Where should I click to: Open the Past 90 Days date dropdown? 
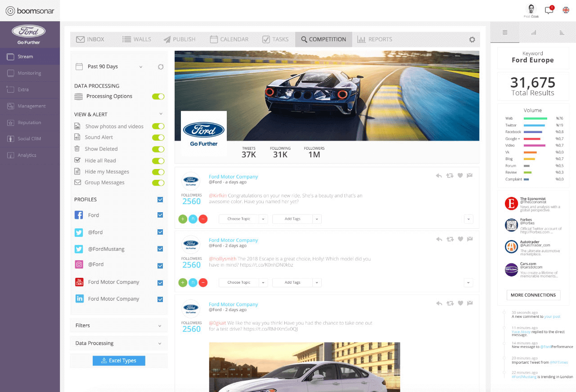click(x=109, y=67)
